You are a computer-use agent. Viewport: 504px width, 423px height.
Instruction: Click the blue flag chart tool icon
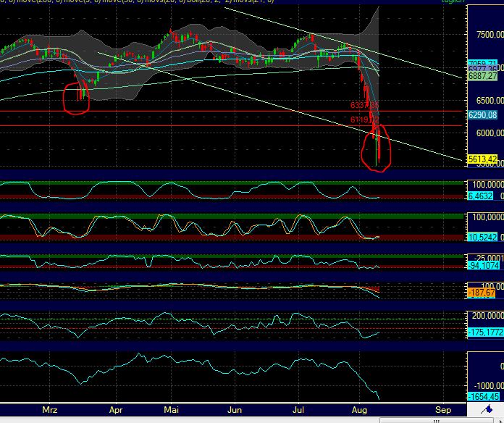click(x=488, y=409)
